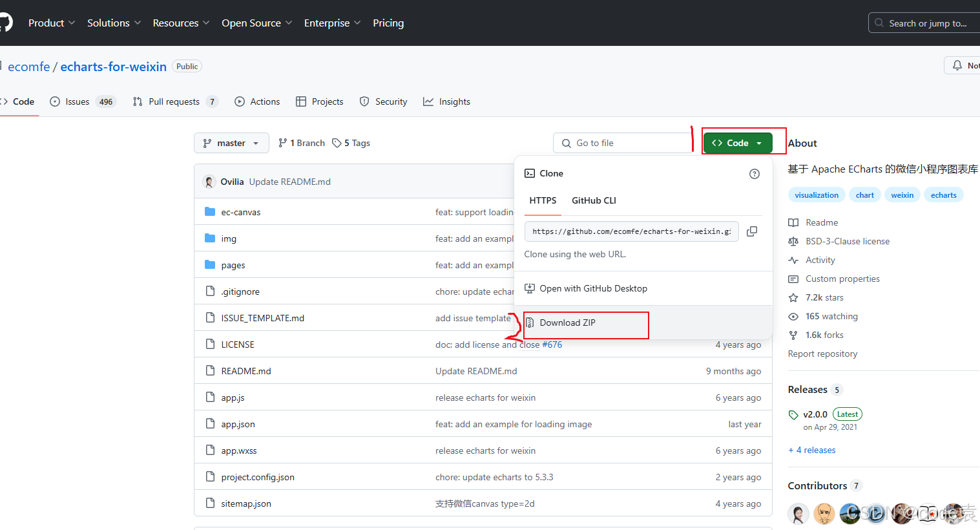Screen dimensions: 980x530
Task: Click the clone URL text field
Action: [x=631, y=231]
